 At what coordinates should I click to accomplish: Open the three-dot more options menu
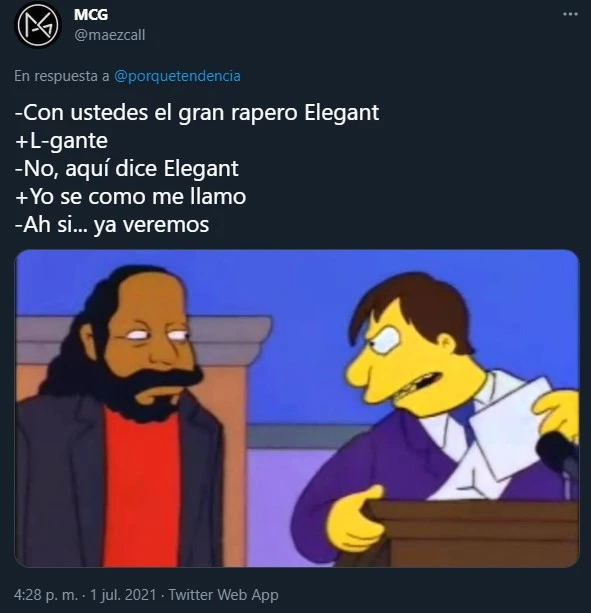[x=570, y=14]
